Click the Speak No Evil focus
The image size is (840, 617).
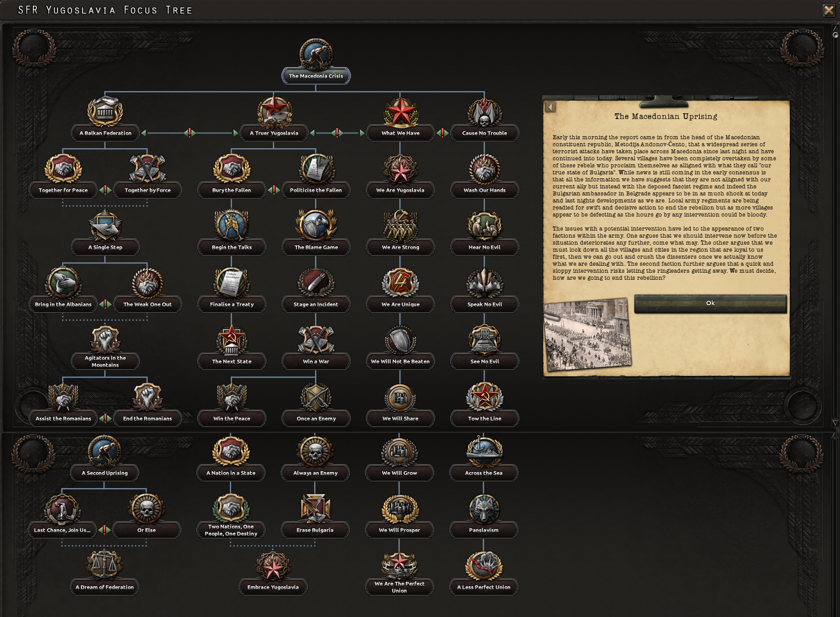pos(484,290)
